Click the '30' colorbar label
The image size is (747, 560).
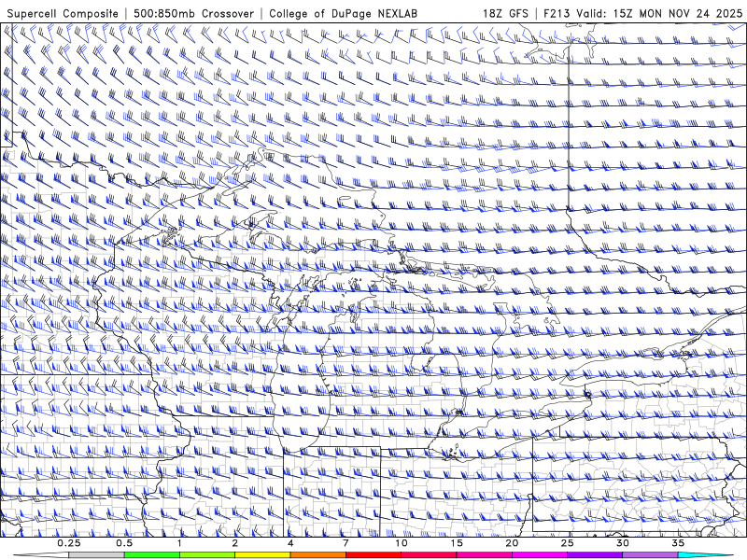pos(623,543)
